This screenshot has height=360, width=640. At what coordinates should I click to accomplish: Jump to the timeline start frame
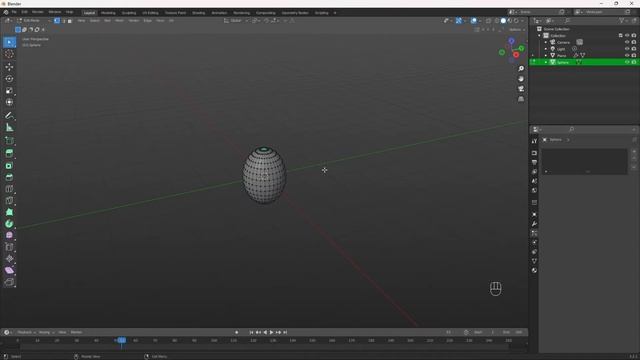pyautogui.click(x=251, y=332)
